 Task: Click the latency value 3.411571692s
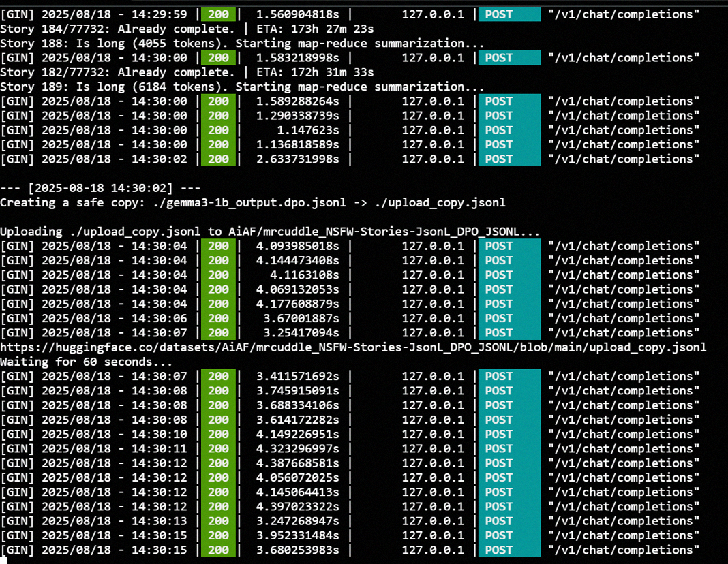298,376
